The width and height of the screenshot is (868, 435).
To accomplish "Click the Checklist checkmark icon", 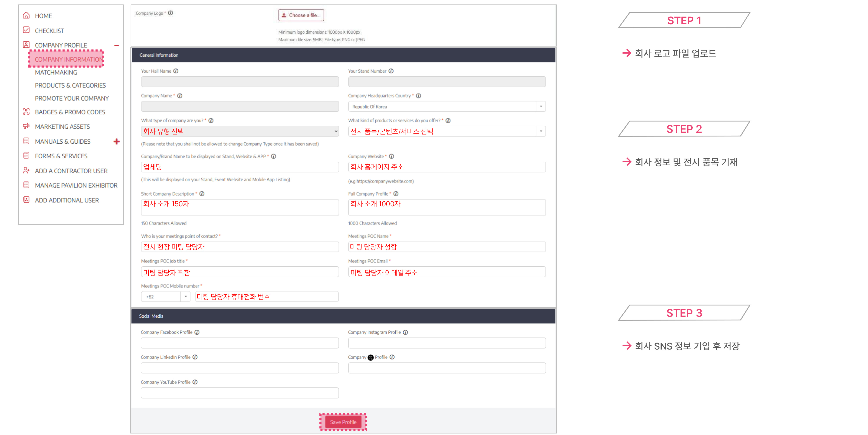I will coord(26,30).
